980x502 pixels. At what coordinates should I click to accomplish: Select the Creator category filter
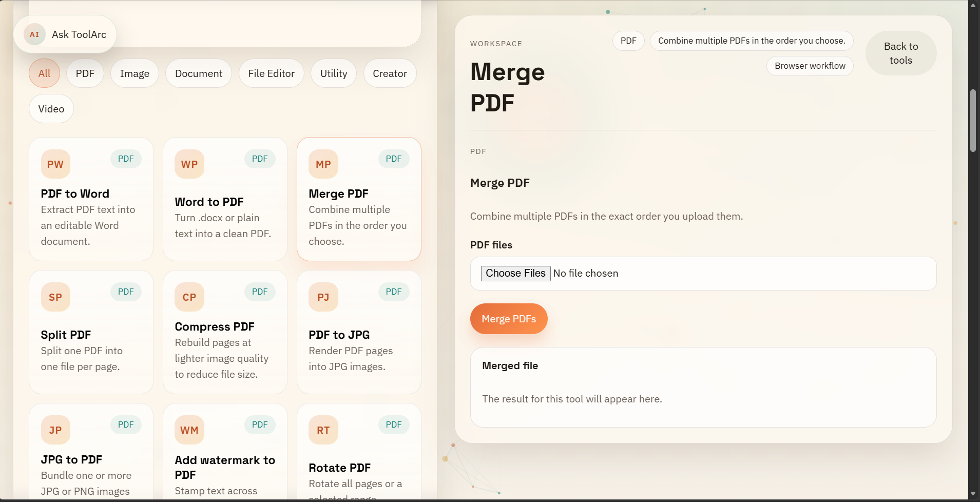390,73
